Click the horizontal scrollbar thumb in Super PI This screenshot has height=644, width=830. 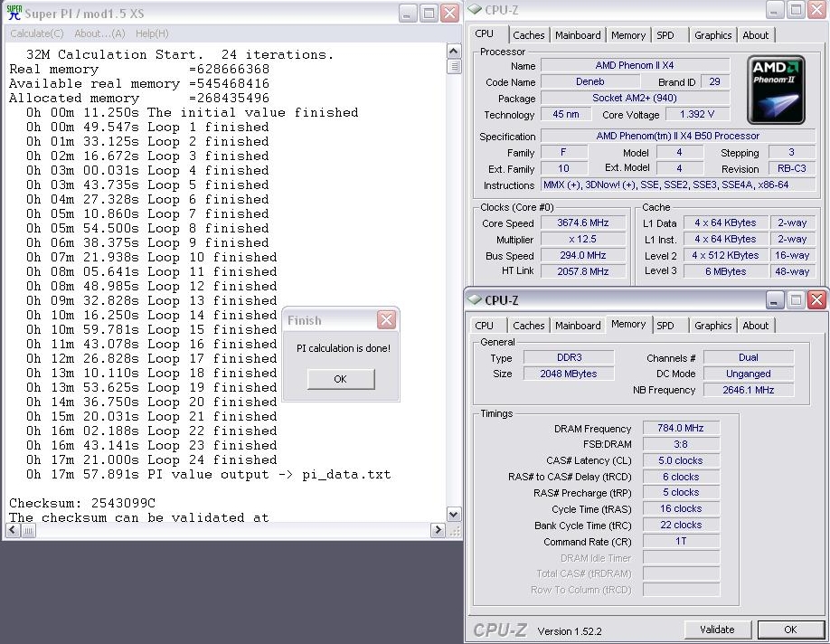tap(29, 530)
